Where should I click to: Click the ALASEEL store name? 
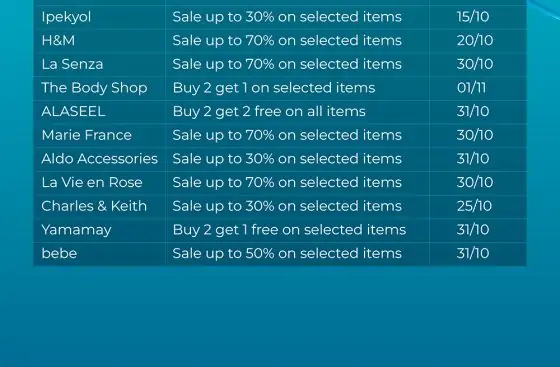pyautogui.click(x=73, y=111)
